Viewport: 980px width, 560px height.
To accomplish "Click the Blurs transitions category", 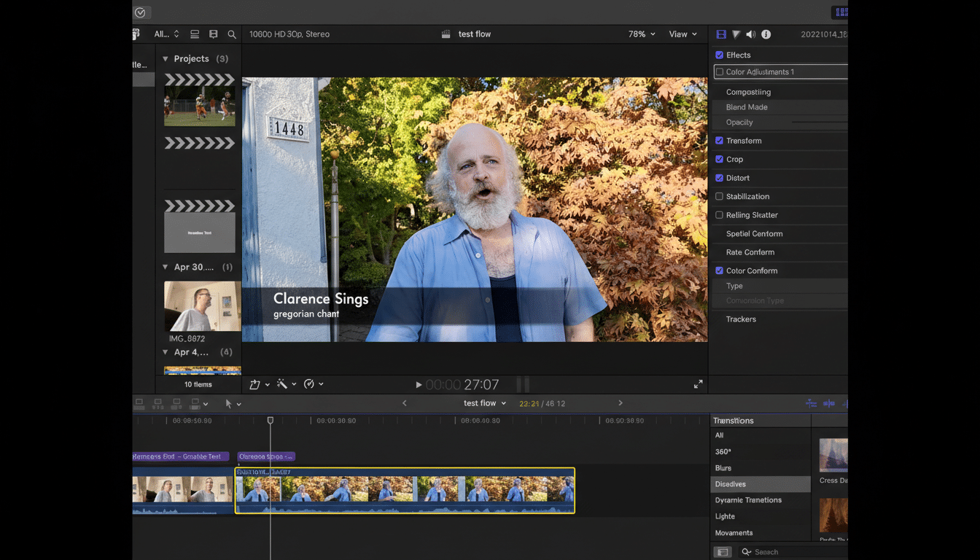I will pos(722,467).
